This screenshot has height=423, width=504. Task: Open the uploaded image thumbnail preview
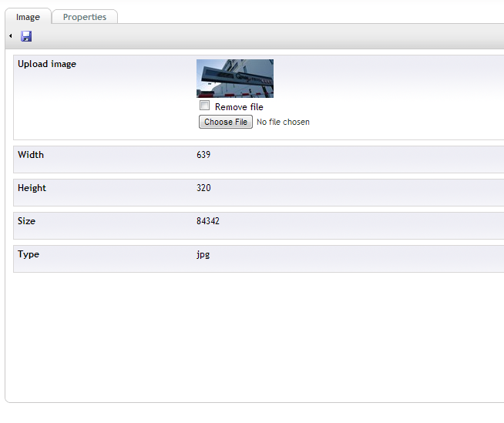(235, 79)
